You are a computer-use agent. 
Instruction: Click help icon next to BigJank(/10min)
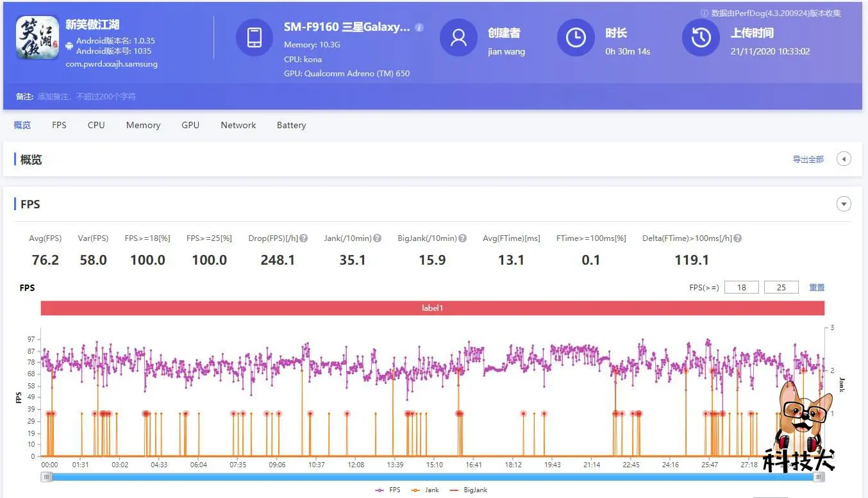462,238
